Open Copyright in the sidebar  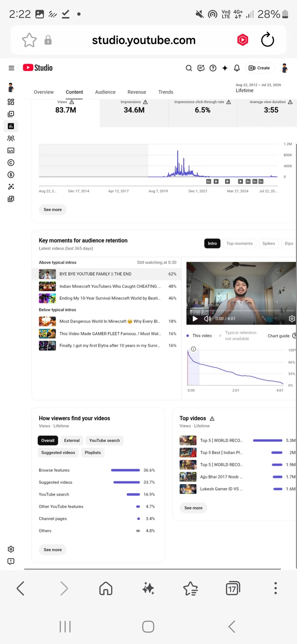coord(11,163)
